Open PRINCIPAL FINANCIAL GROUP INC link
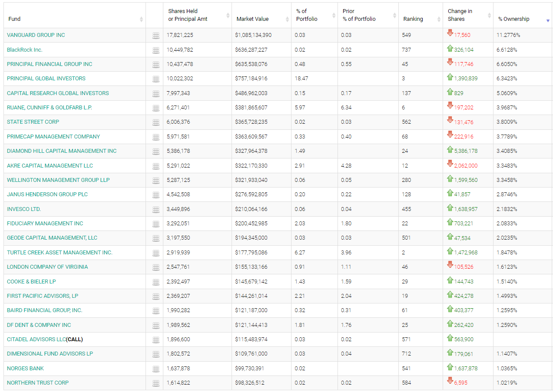 tap(50, 64)
